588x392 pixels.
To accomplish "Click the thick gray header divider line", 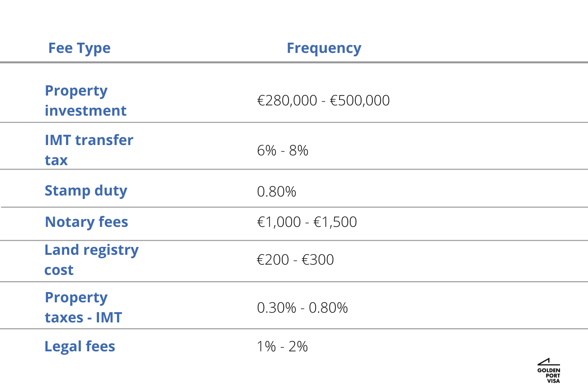I will (x=294, y=62).
